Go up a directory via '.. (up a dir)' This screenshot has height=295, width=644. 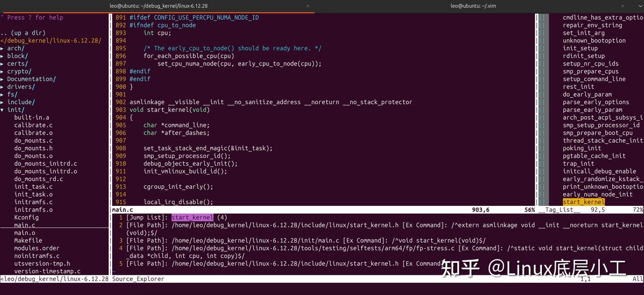(x=22, y=33)
